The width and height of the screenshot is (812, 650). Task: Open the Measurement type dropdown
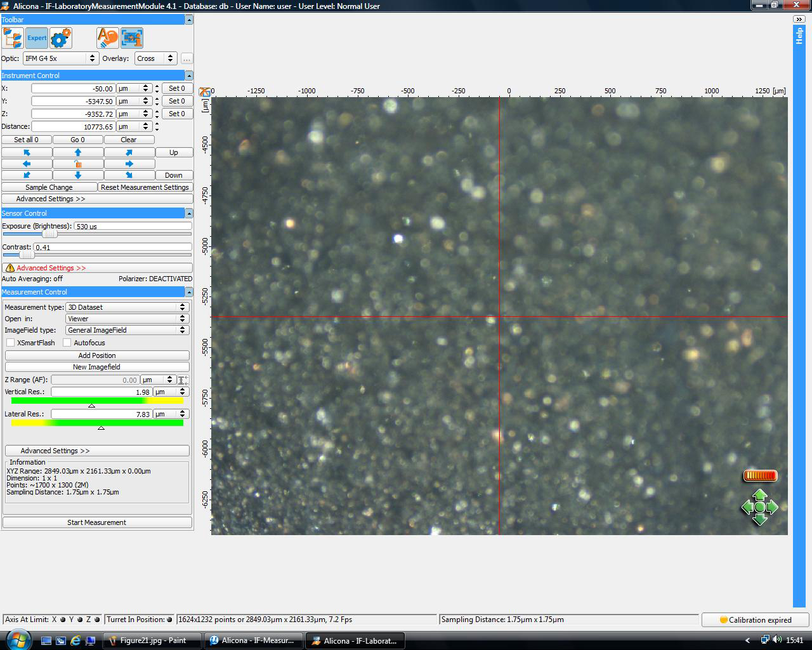[x=127, y=307]
